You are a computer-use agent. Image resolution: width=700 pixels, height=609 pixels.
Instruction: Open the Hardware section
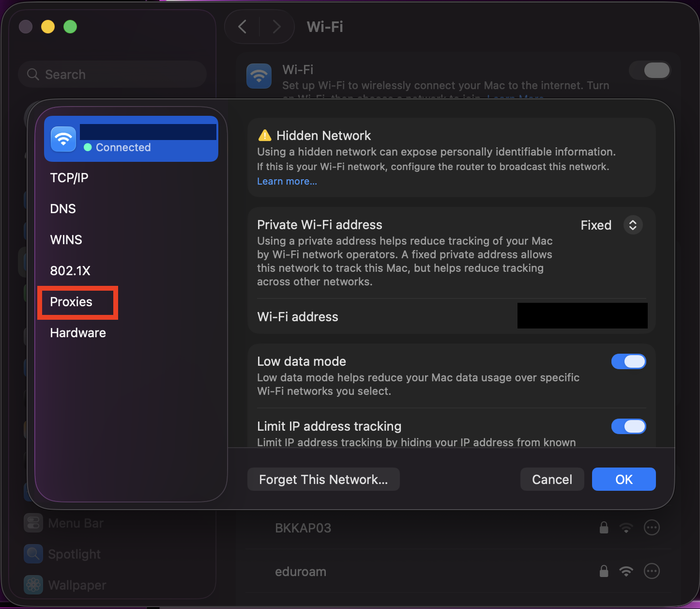tap(78, 333)
